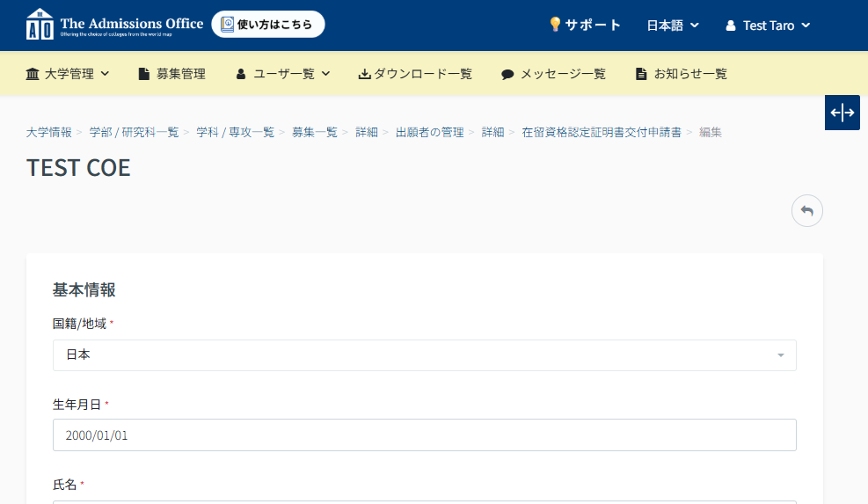Screen dimensions: 868x504
Task: Click the document icon beside 募集管理
Action: tap(144, 74)
